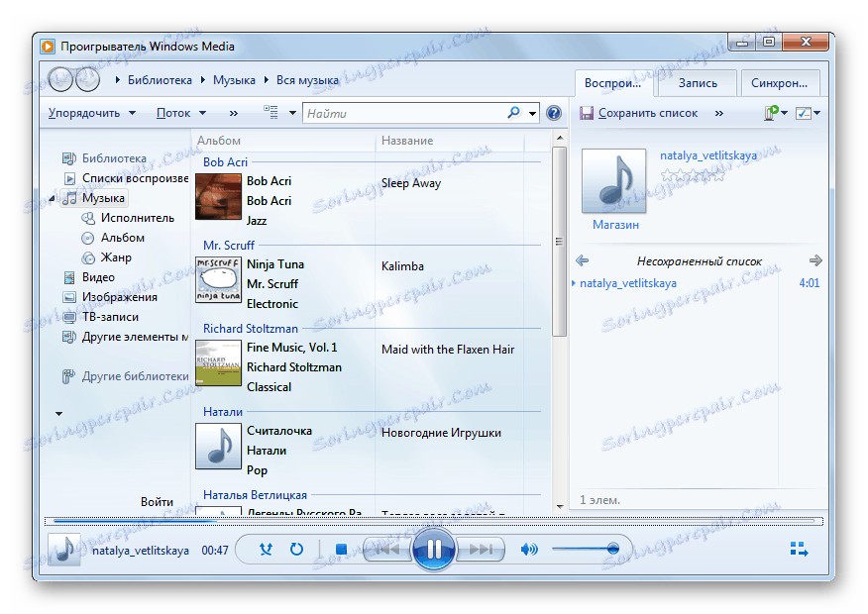This screenshot has height=614, width=868.
Task: Click the search magnifier icon
Action: (x=513, y=113)
